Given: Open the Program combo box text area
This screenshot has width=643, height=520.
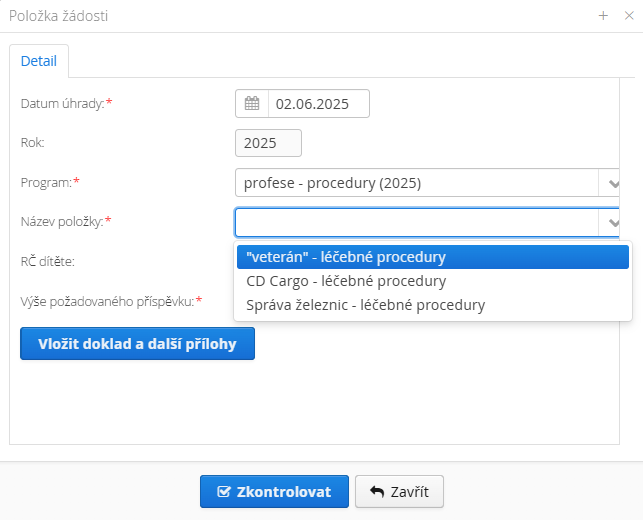Looking at the screenshot, I should [417, 182].
